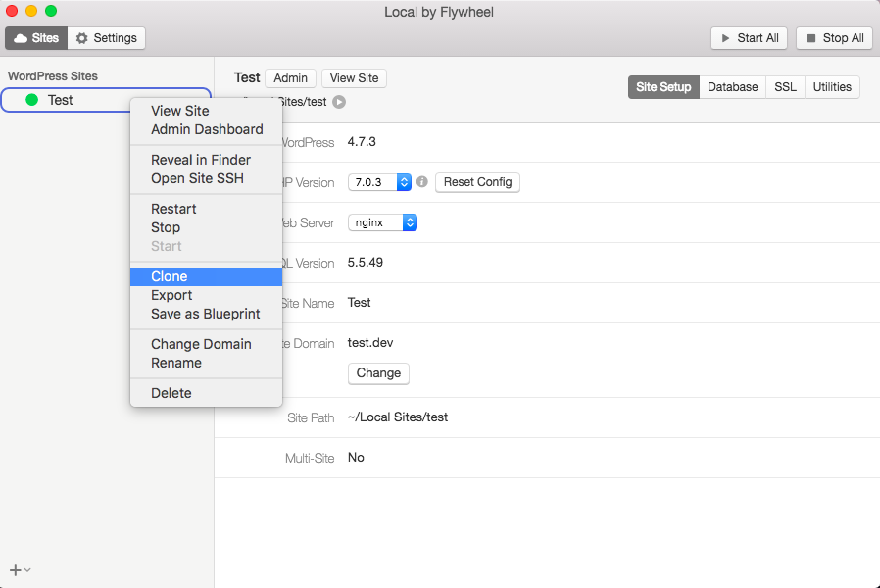
Task: Choose Clone from the context menu
Action: (x=206, y=276)
